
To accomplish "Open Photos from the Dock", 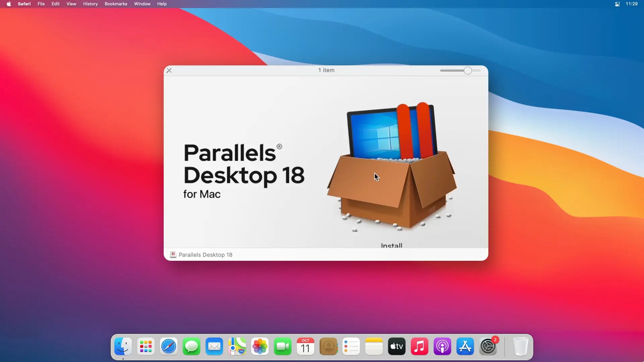I will pos(260,347).
